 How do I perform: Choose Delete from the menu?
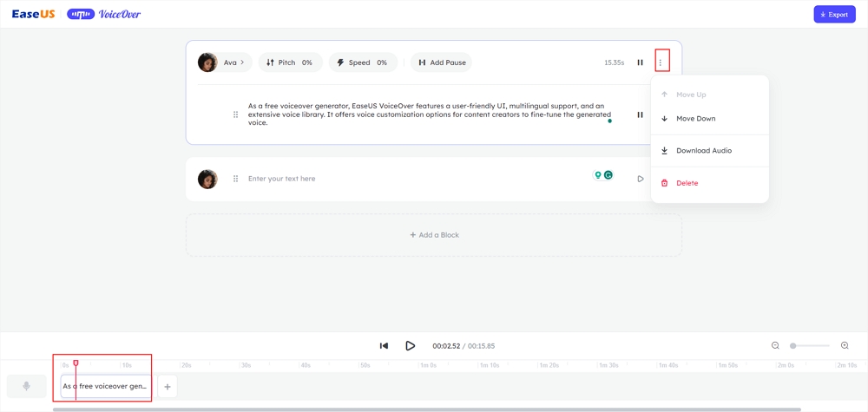click(x=710, y=183)
